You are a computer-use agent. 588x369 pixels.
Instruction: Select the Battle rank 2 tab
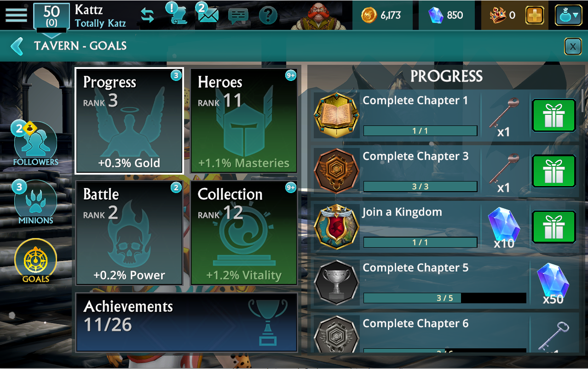point(129,233)
